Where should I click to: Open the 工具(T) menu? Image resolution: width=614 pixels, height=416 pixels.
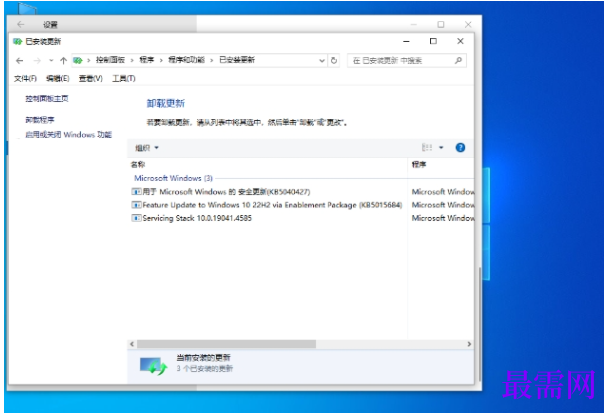click(x=124, y=79)
